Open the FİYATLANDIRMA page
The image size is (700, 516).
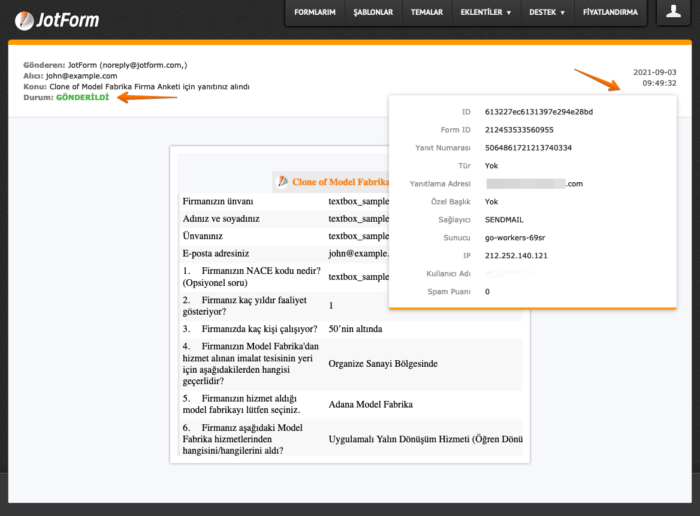click(x=610, y=12)
